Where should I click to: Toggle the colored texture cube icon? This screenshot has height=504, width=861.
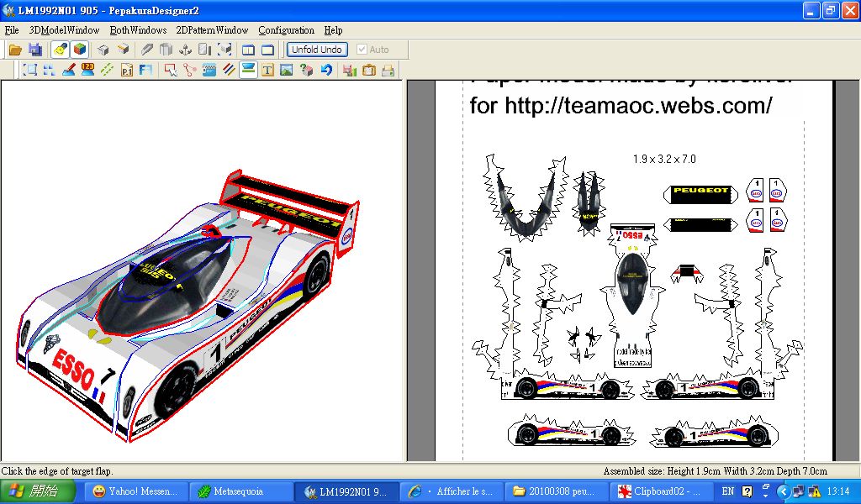[x=80, y=50]
